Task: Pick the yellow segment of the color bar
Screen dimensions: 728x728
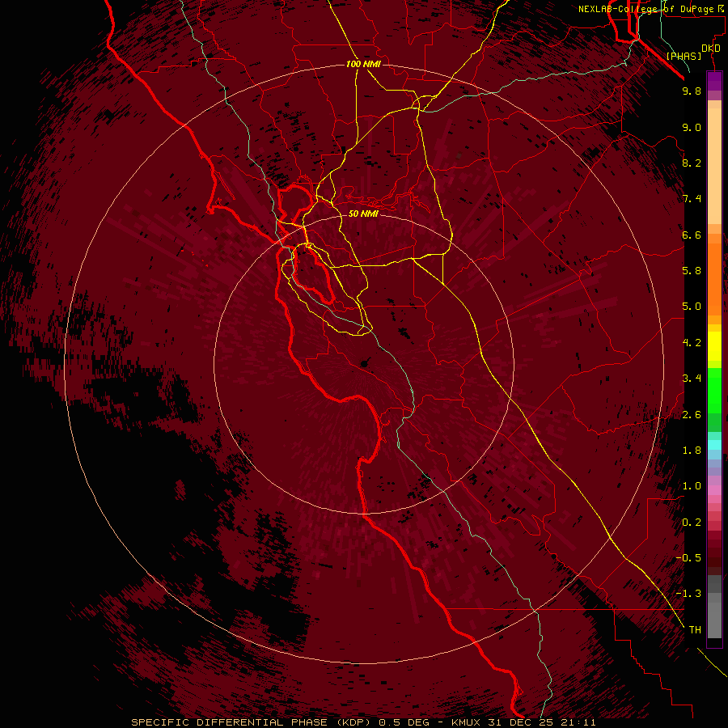Action: tap(714, 346)
